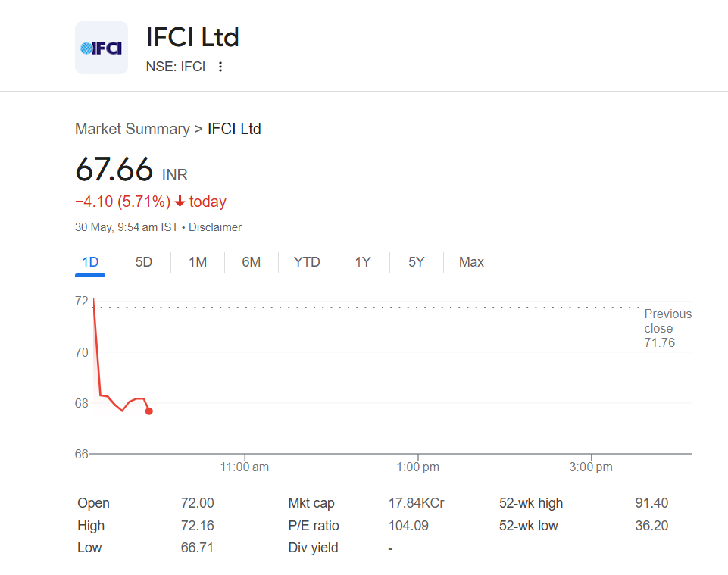Viewport: 728px width, 575px height.
Task: Click the 11:00 am time axis label
Action: pyautogui.click(x=245, y=467)
